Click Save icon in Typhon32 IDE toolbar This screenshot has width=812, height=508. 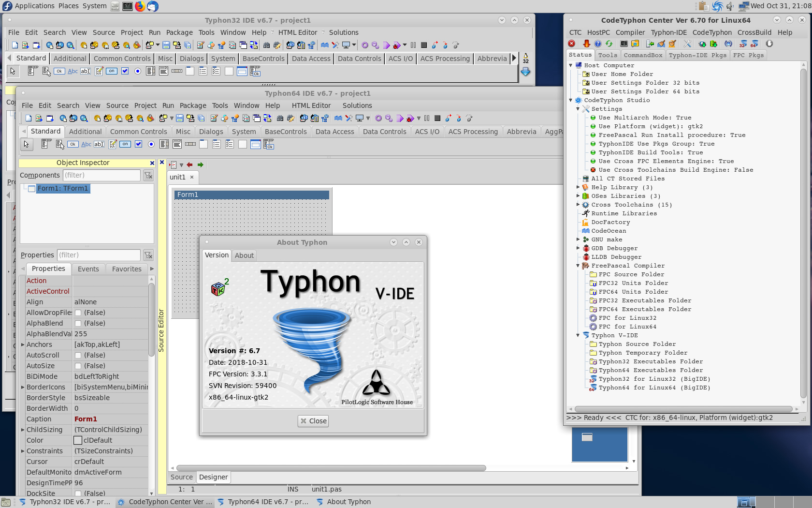[x=166, y=45]
